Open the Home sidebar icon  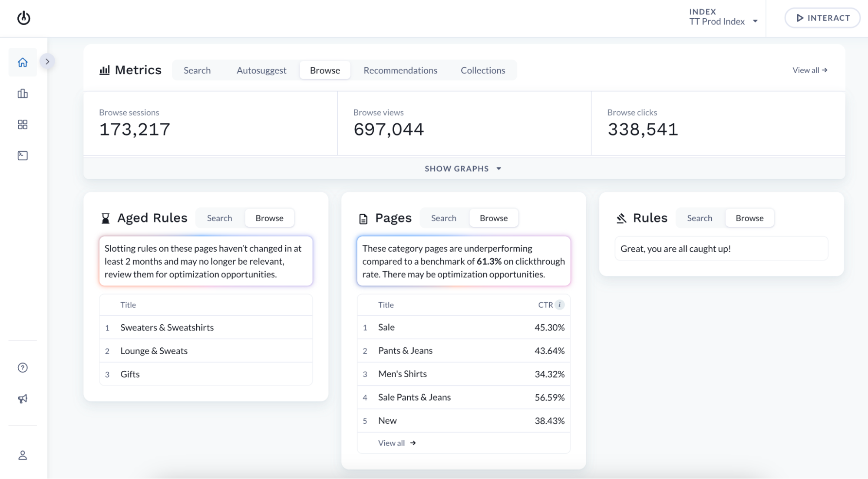tap(23, 63)
